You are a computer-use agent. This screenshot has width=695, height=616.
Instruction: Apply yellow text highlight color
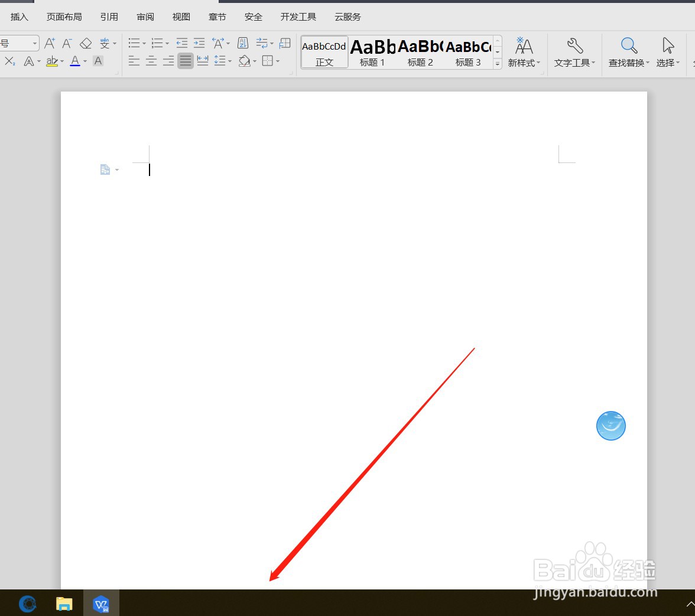pos(52,61)
